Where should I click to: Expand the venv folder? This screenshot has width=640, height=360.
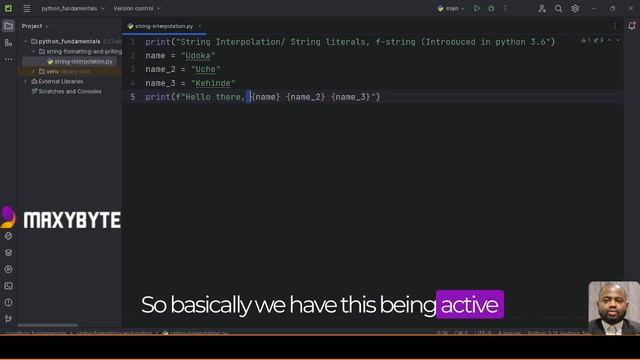33,71
